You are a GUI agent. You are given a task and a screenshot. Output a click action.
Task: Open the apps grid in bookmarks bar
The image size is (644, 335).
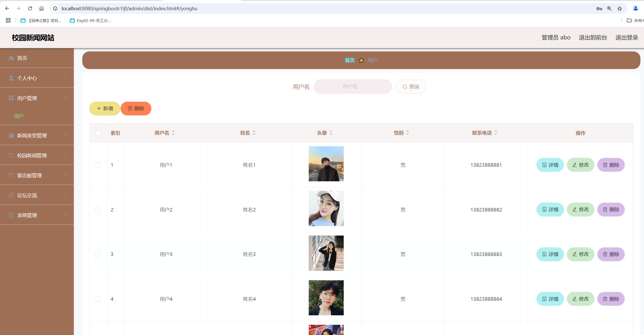click(8, 20)
